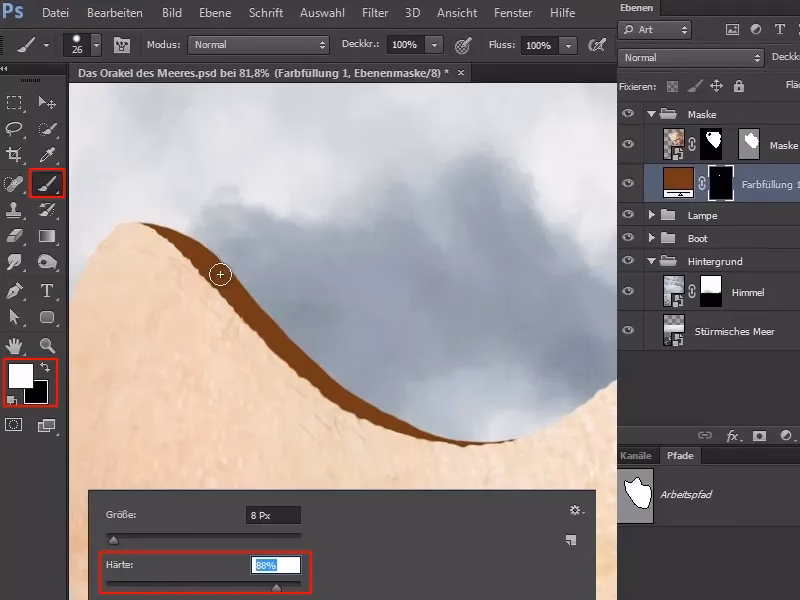The width and height of the screenshot is (800, 600).
Task: Open the Filter menu
Action: 375,13
